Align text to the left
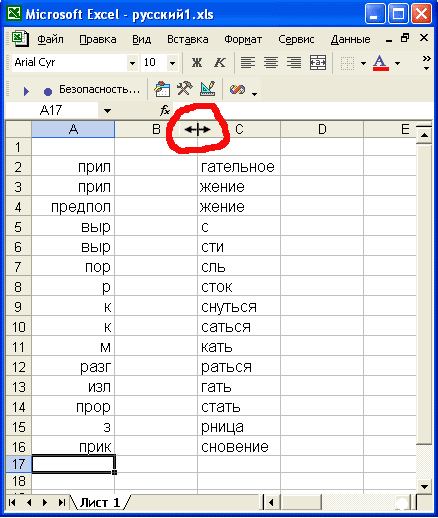Screen dimensions: 438x518 (x=248, y=62)
